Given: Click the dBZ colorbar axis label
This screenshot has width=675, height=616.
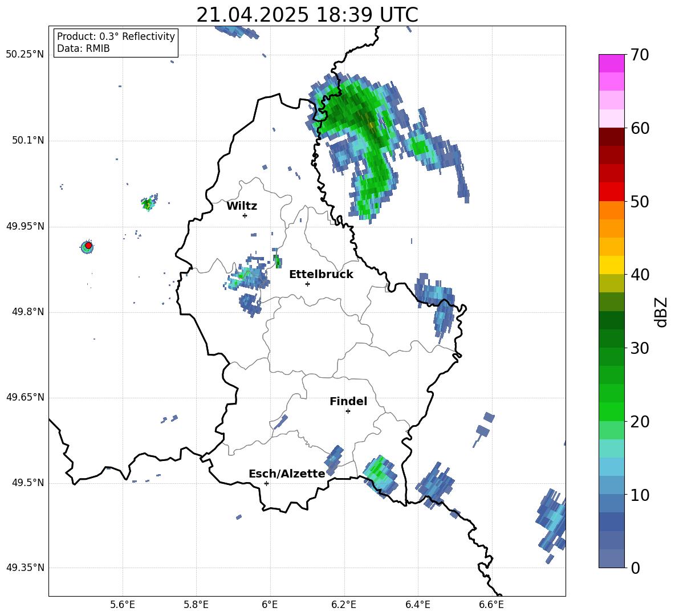Looking at the screenshot, I should [660, 312].
